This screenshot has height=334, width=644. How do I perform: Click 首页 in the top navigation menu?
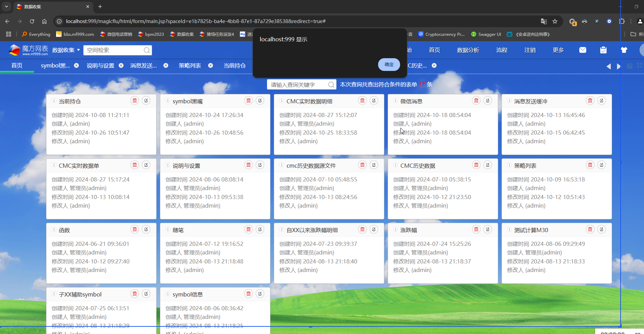434,50
